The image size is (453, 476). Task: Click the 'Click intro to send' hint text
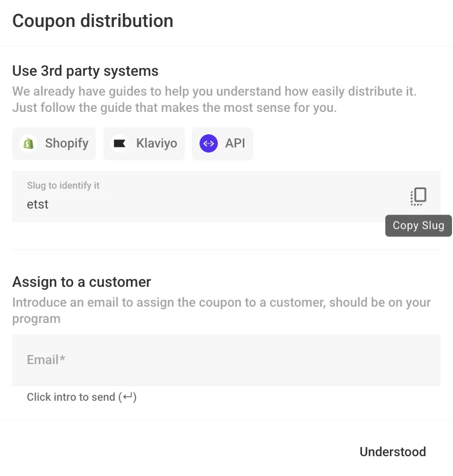coord(71,397)
